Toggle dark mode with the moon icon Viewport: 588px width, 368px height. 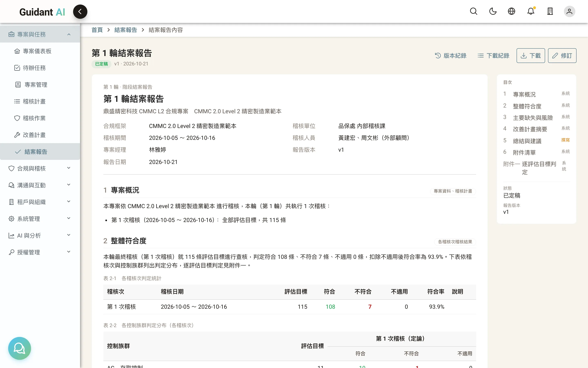coord(492,11)
